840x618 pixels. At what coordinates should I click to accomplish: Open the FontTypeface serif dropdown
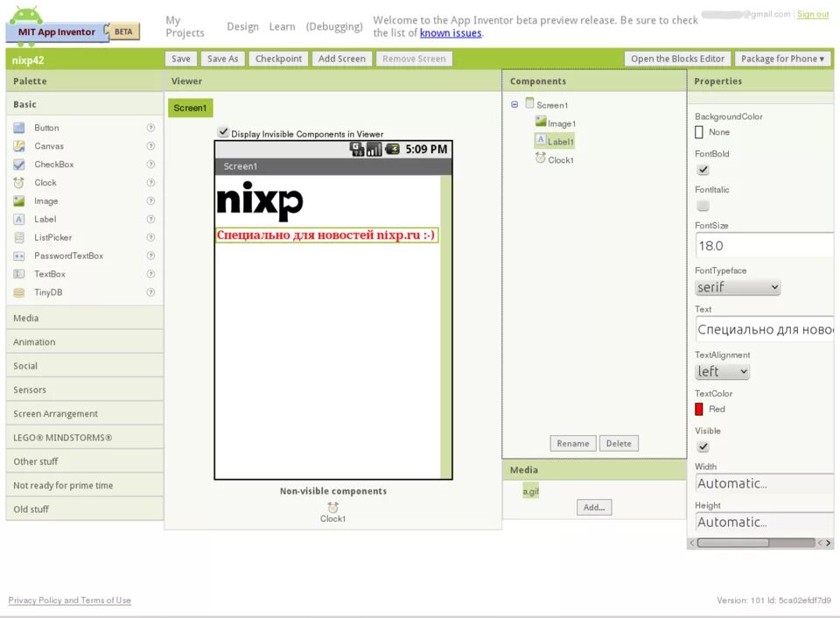737,287
